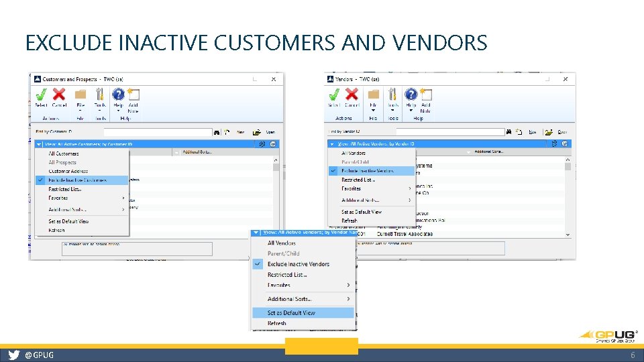Click Select checkmark in Customers and Prospects window

tap(41, 95)
